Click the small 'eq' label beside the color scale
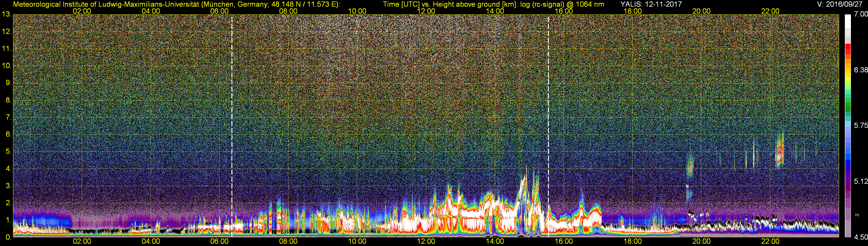 tap(857, 215)
